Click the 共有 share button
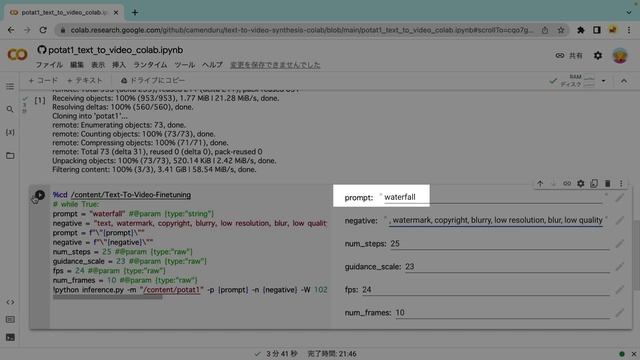This screenshot has height=360, width=640. point(569,56)
